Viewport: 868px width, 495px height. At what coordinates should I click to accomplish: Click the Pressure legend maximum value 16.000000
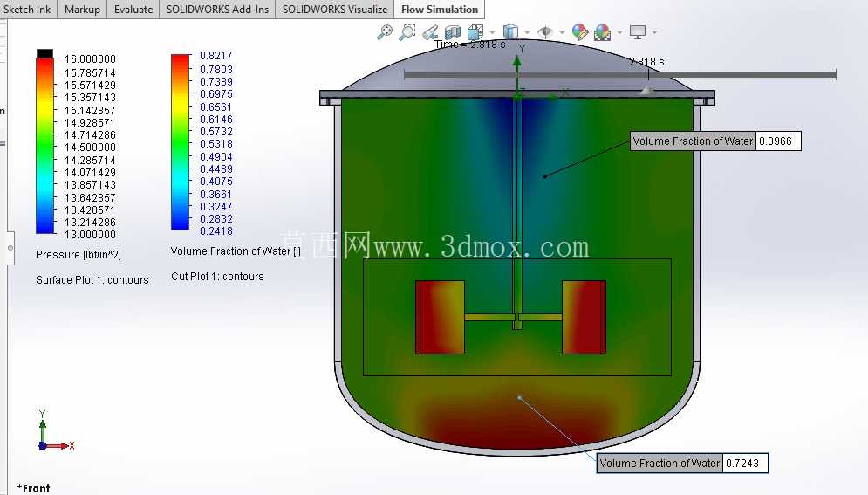click(90, 58)
